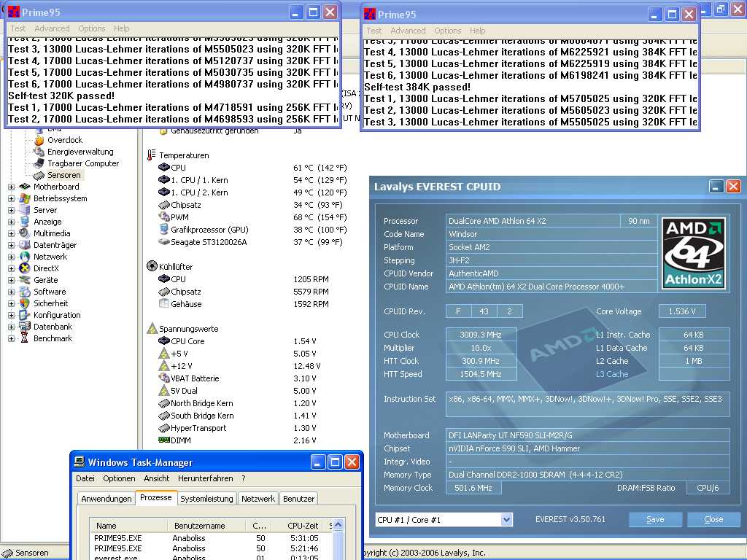
Task: Minimize the EVEREST CPUID window
Action: [716, 186]
